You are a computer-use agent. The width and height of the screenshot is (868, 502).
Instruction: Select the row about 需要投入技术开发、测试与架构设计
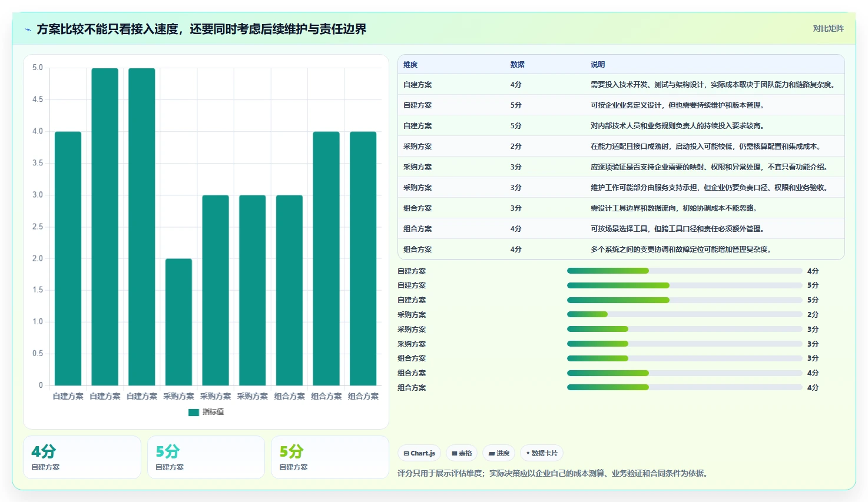pos(621,85)
